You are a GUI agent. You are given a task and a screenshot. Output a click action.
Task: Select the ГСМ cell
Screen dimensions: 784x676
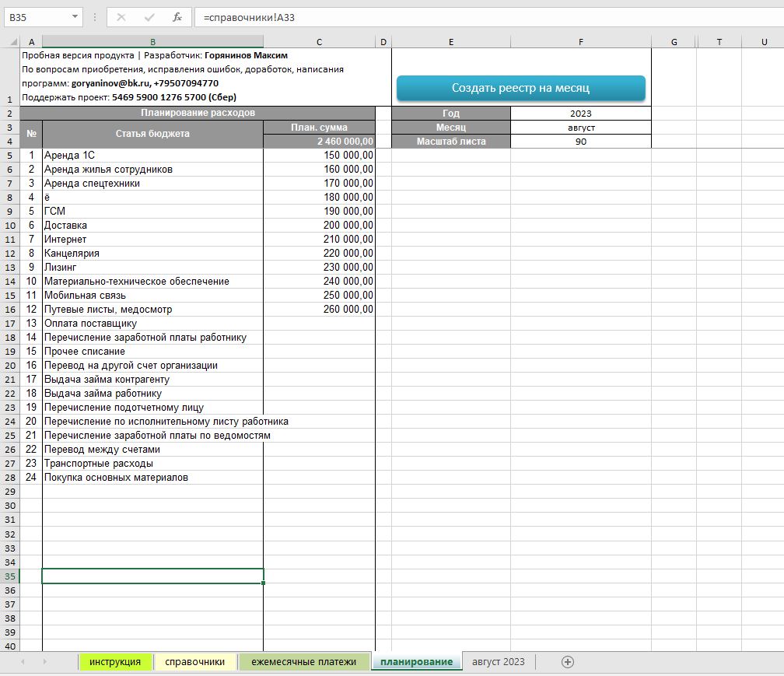click(x=153, y=212)
